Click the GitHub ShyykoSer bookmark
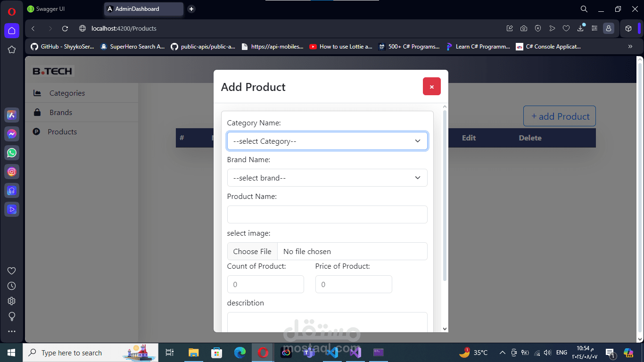The height and width of the screenshot is (362, 644). pos(62,47)
